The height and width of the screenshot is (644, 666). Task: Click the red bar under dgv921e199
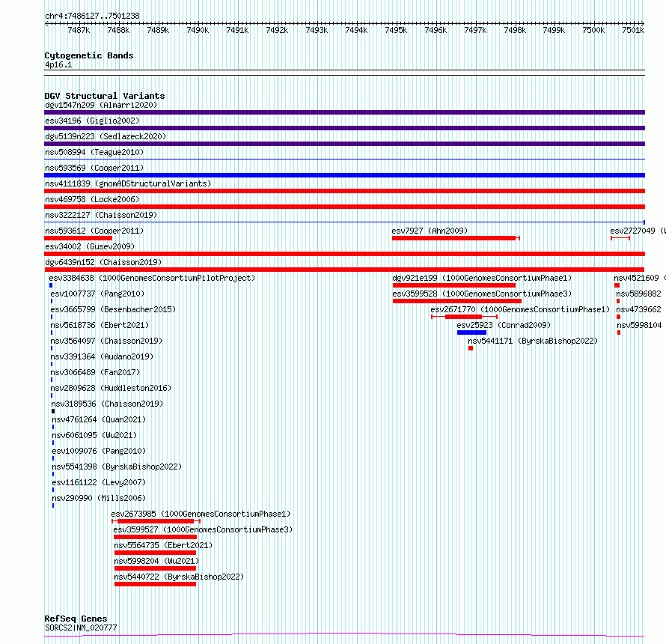point(453,285)
